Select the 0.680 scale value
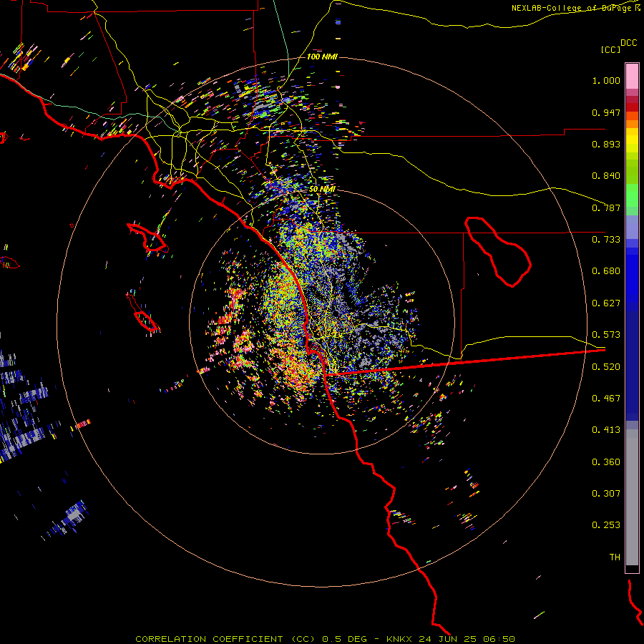Viewport: 644px width, 644px height. pyautogui.click(x=606, y=271)
